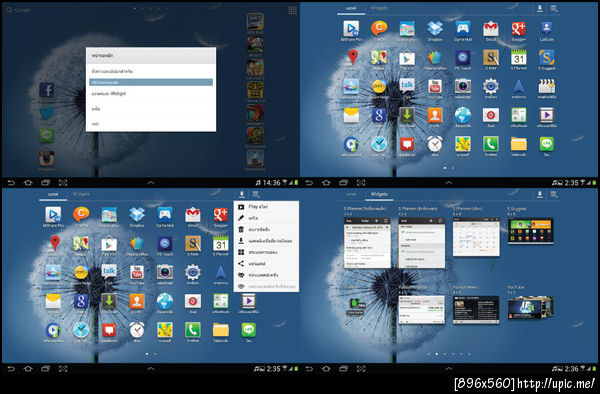Open Gallery flower app in bottom-left drawer

165,330
